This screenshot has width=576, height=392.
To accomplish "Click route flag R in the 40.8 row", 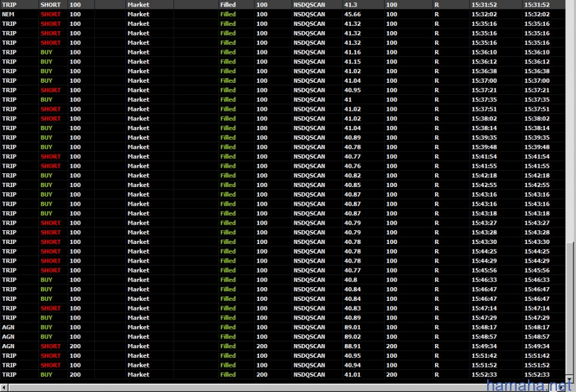I will [436, 280].
